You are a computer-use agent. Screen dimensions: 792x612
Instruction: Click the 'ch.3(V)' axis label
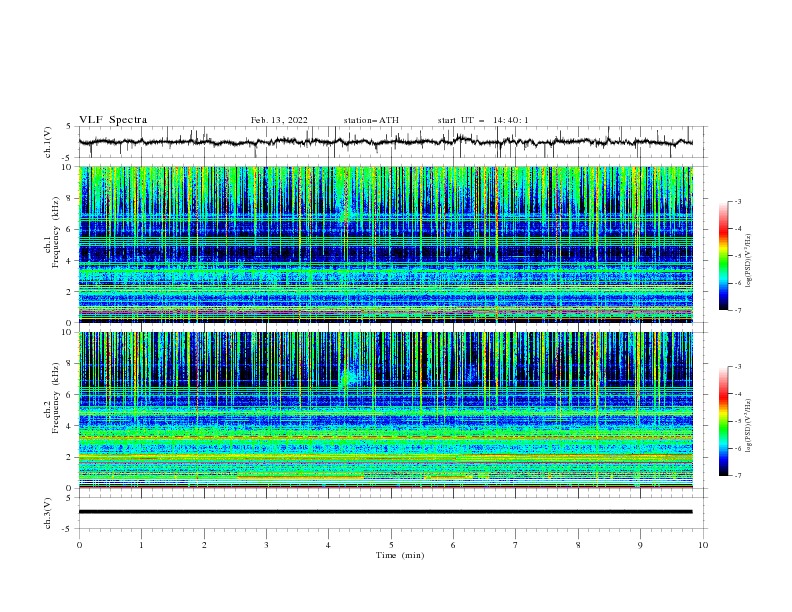[48, 513]
